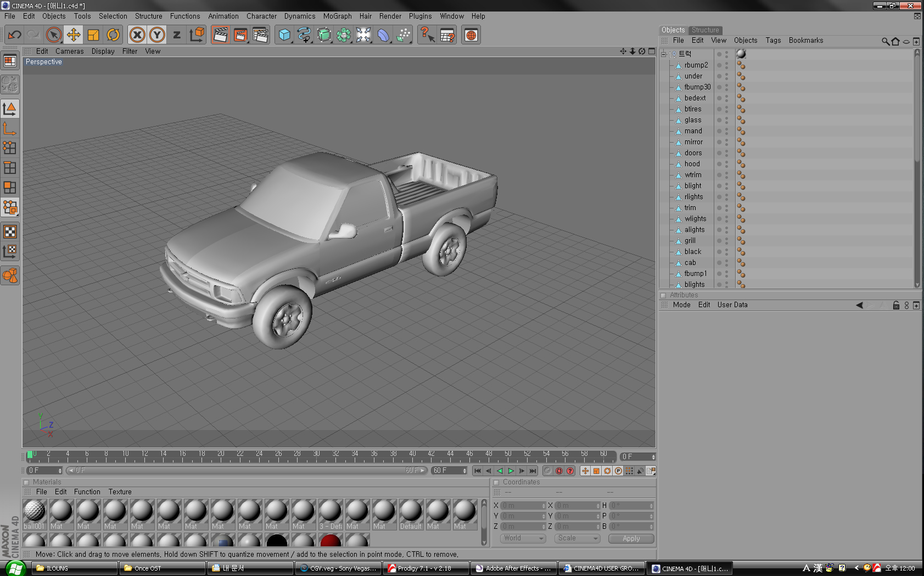Jump to the end of the animation
Screen dimensions: 924x576
tap(533, 471)
